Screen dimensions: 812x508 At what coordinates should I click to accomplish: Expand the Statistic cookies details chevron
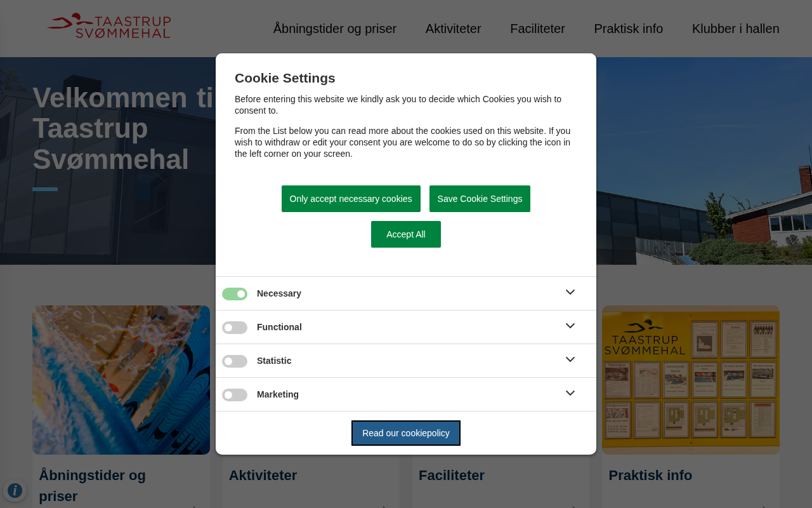pyautogui.click(x=570, y=359)
